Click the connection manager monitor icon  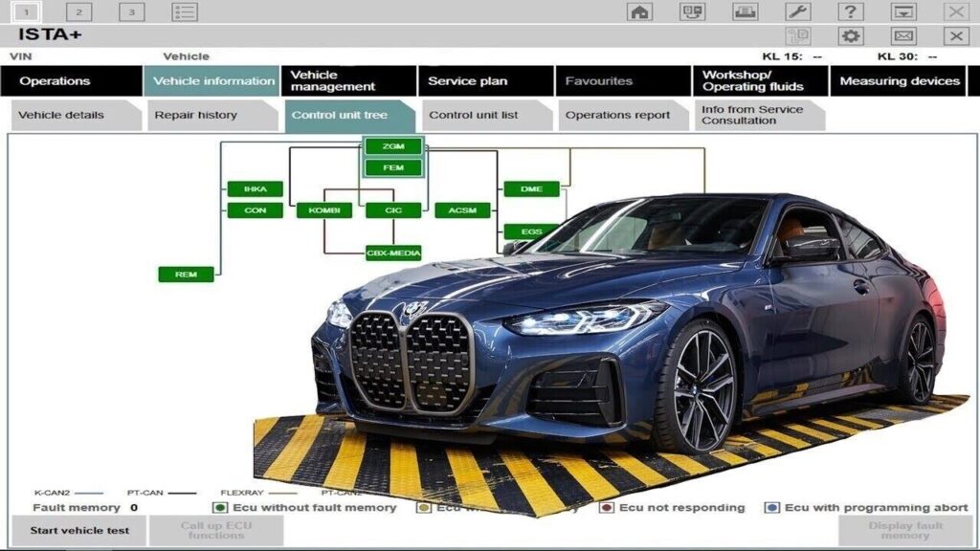point(691,12)
